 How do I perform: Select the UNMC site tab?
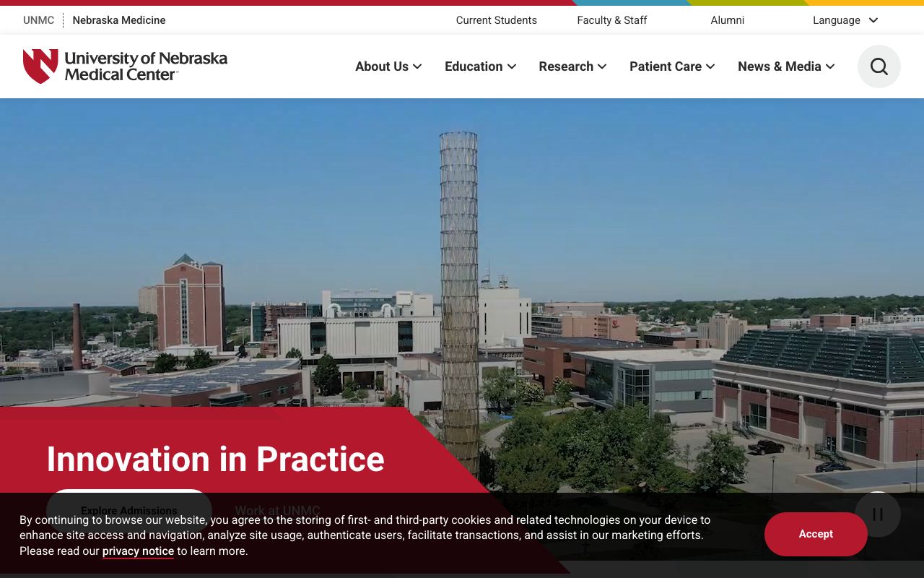click(38, 20)
